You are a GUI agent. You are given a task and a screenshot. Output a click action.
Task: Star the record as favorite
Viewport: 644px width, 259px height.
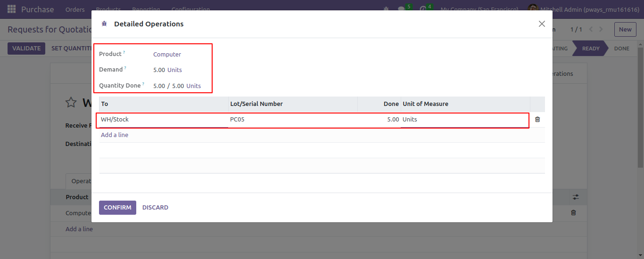tap(71, 102)
